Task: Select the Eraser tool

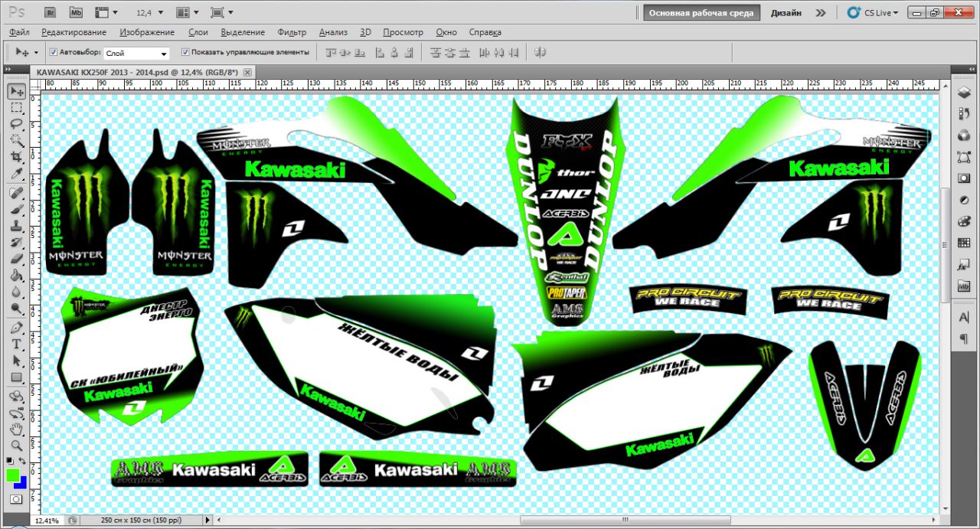Action: 16,259
